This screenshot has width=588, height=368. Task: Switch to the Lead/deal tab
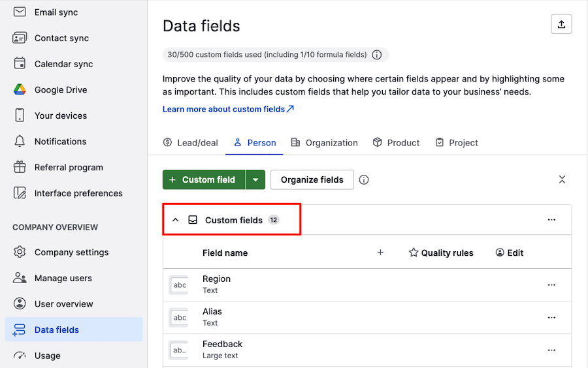coord(190,143)
